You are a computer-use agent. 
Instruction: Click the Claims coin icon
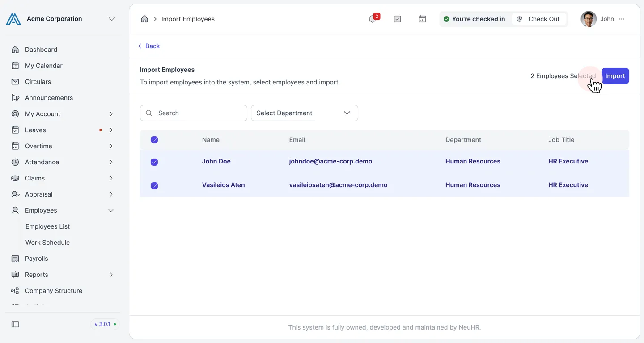click(15, 178)
